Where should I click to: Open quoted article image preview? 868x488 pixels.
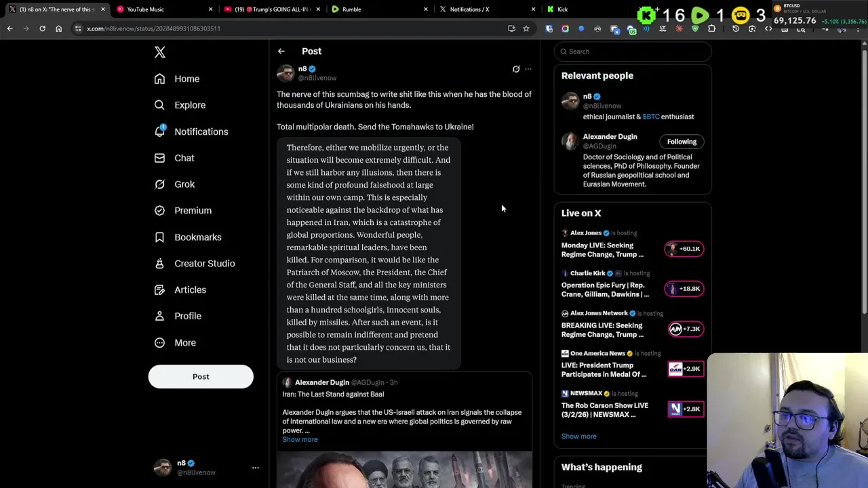pyautogui.click(x=404, y=469)
